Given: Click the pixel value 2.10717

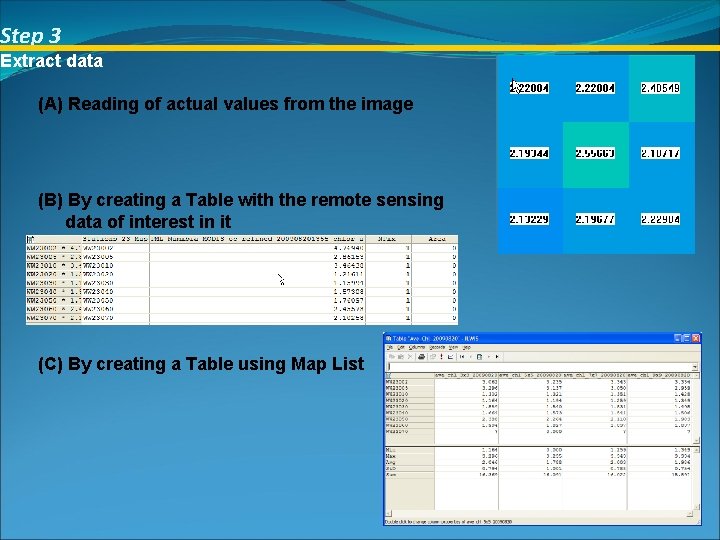Looking at the screenshot, I should point(660,153).
